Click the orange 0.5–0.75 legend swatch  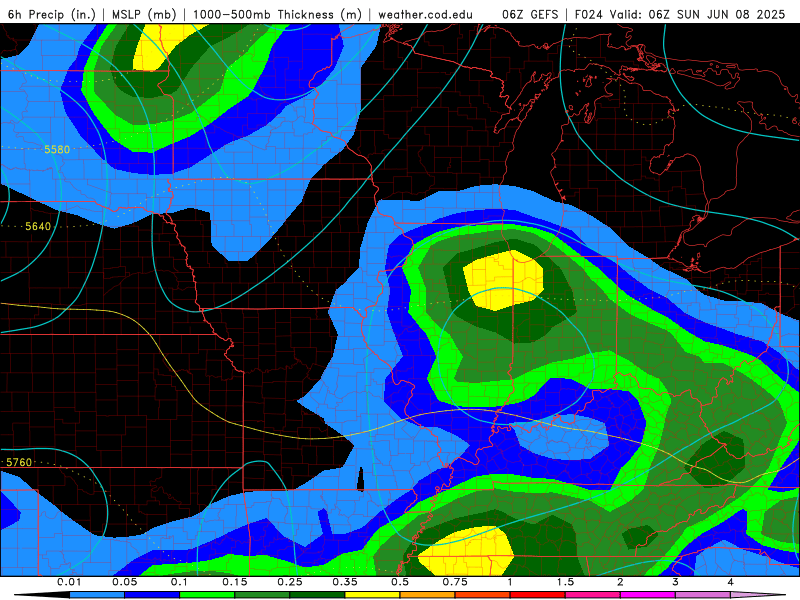(x=428, y=595)
